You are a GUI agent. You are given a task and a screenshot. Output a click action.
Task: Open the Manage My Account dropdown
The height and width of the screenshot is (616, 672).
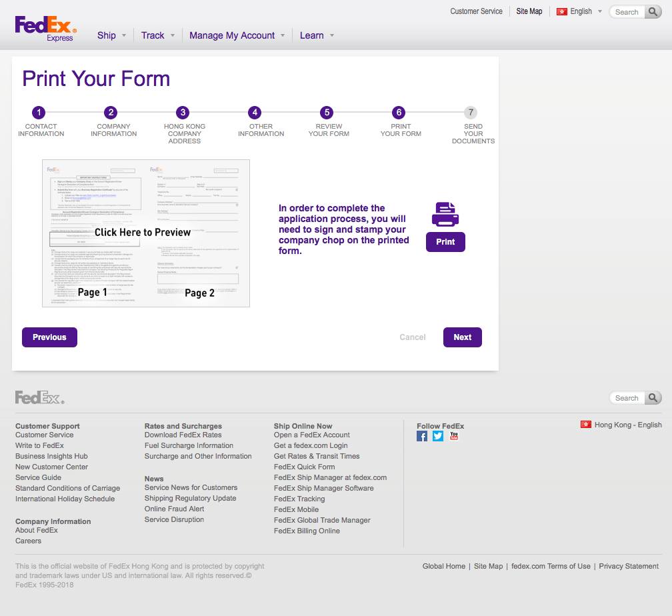click(x=231, y=35)
